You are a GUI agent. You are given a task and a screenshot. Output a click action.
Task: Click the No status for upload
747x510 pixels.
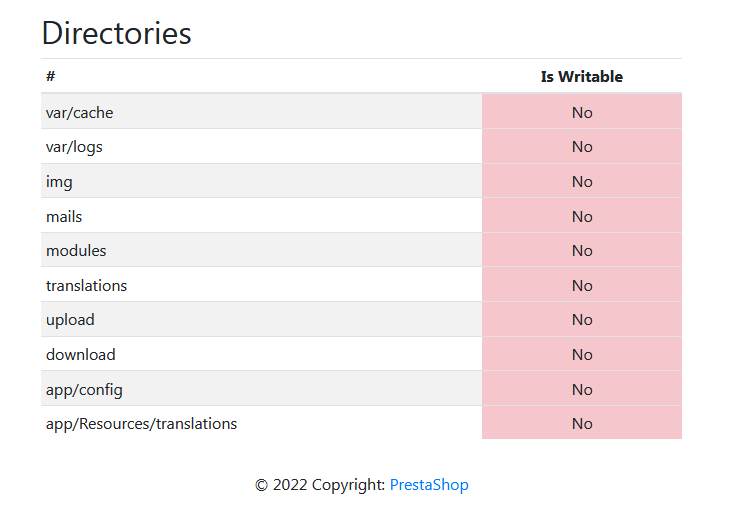582,320
